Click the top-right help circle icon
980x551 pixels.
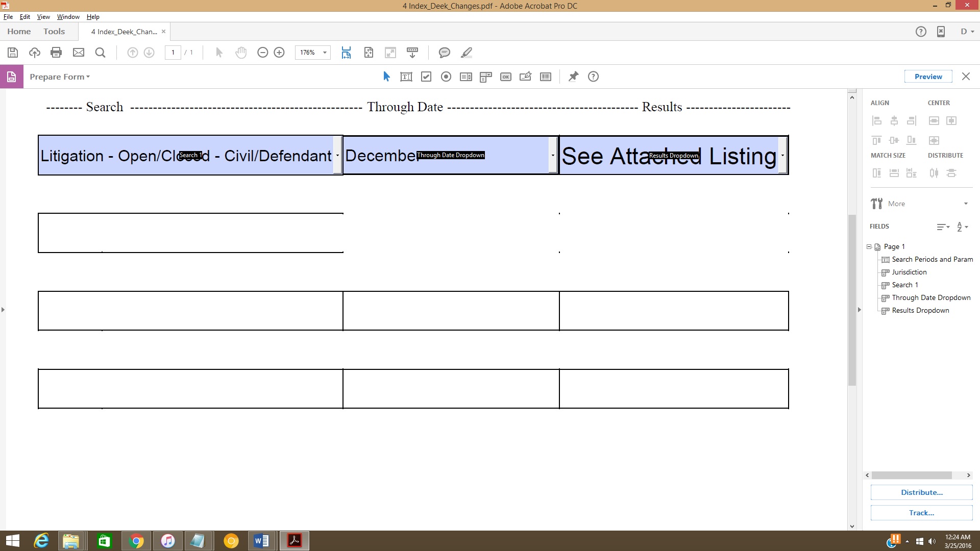click(921, 32)
